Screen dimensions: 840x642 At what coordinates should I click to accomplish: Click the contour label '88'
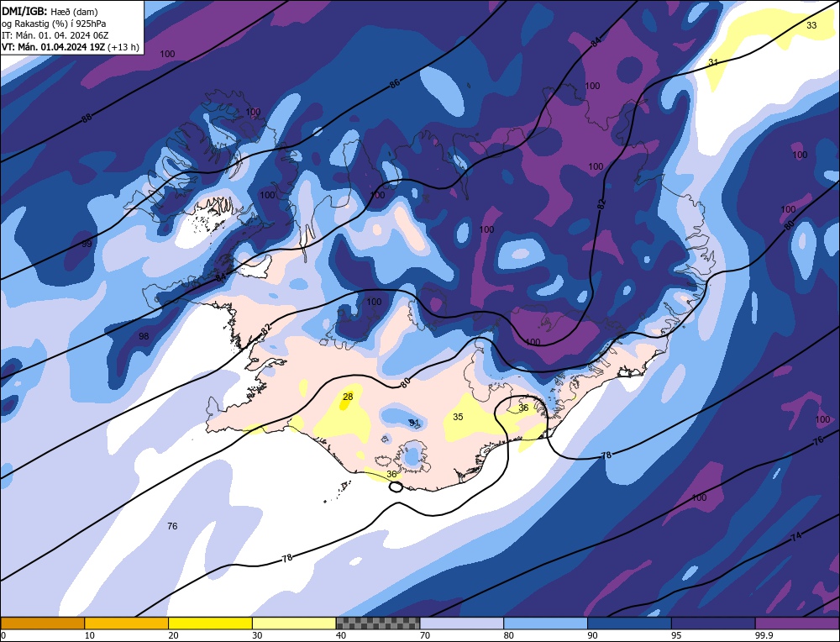coord(87,118)
